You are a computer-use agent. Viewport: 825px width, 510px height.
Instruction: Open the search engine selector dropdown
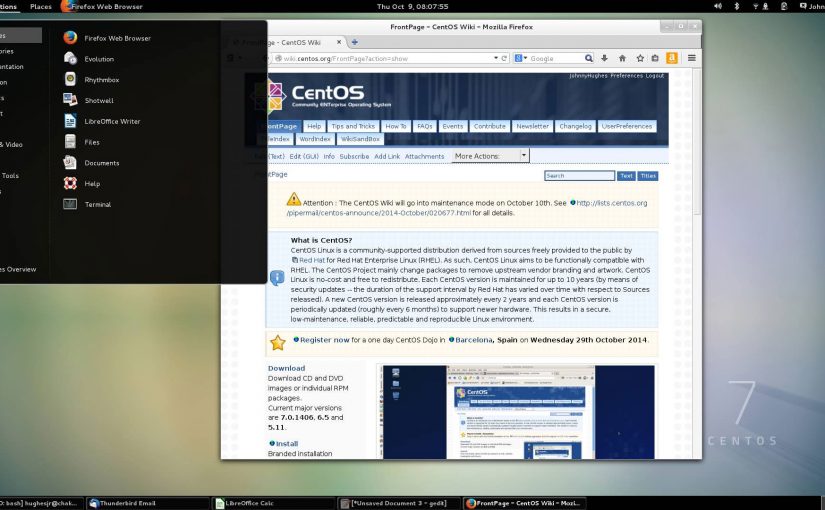click(x=521, y=58)
